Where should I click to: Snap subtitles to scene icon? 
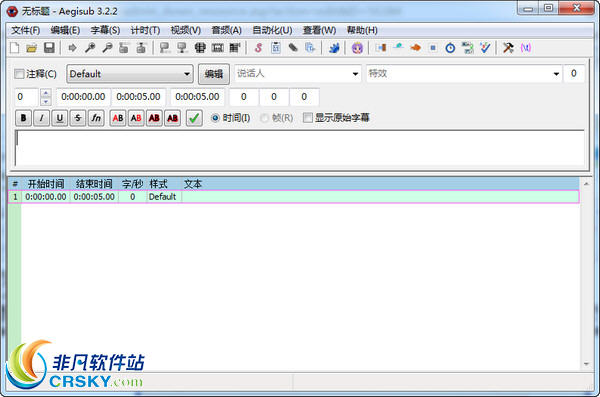pyautogui.click(x=217, y=48)
